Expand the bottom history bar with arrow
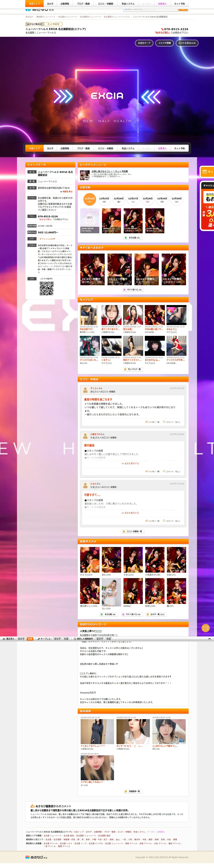The width and height of the screenshot is (214, 868). click(x=209, y=639)
